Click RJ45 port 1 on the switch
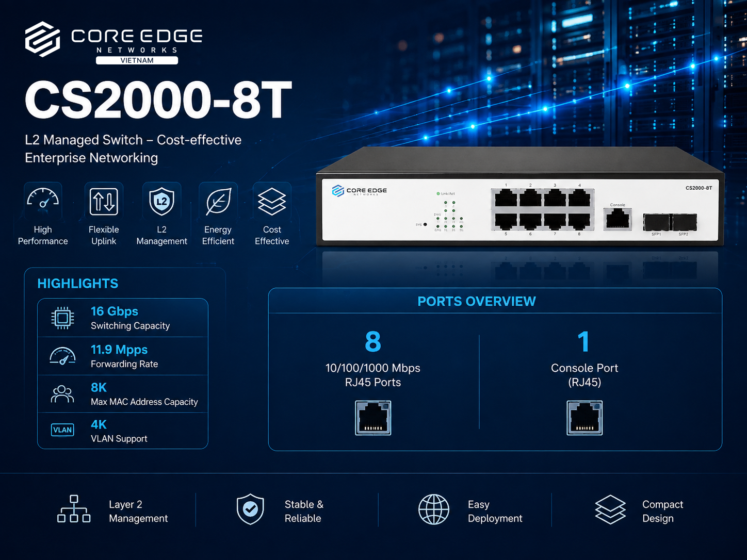 click(x=506, y=199)
